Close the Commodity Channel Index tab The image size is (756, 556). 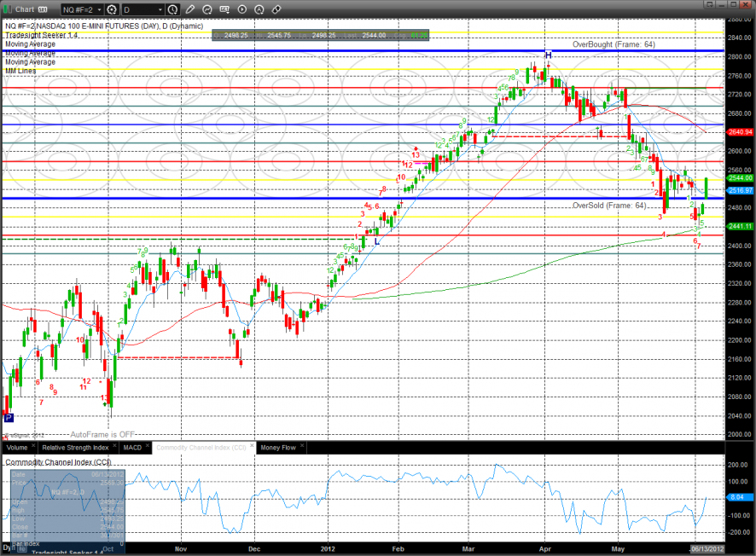(x=252, y=447)
